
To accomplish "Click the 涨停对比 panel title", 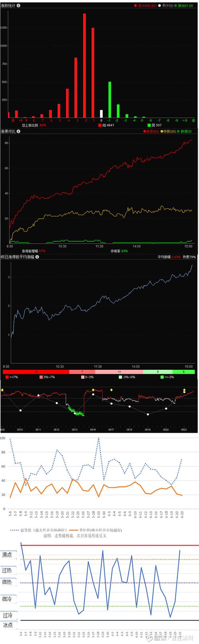I will tap(8, 131).
